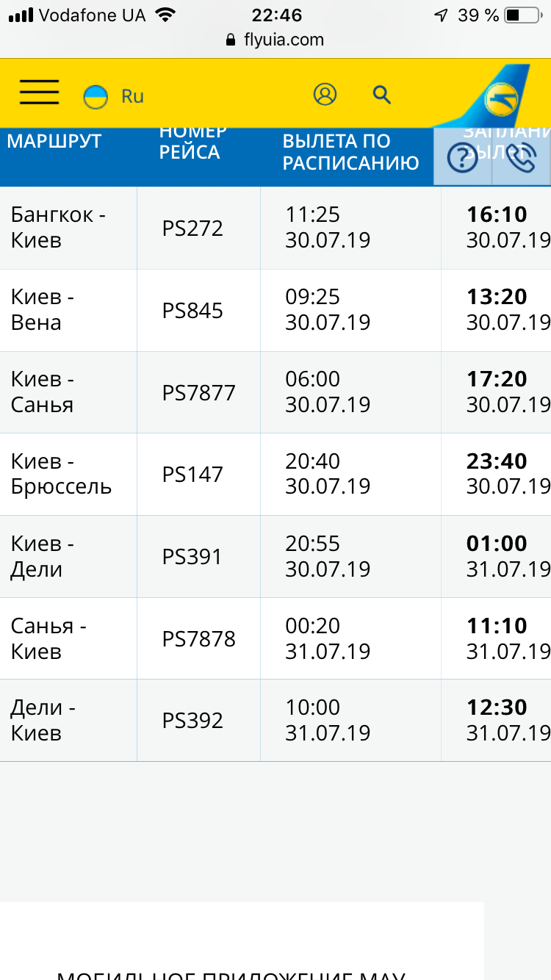
Task: Open the user account profile icon
Action: pos(325,94)
